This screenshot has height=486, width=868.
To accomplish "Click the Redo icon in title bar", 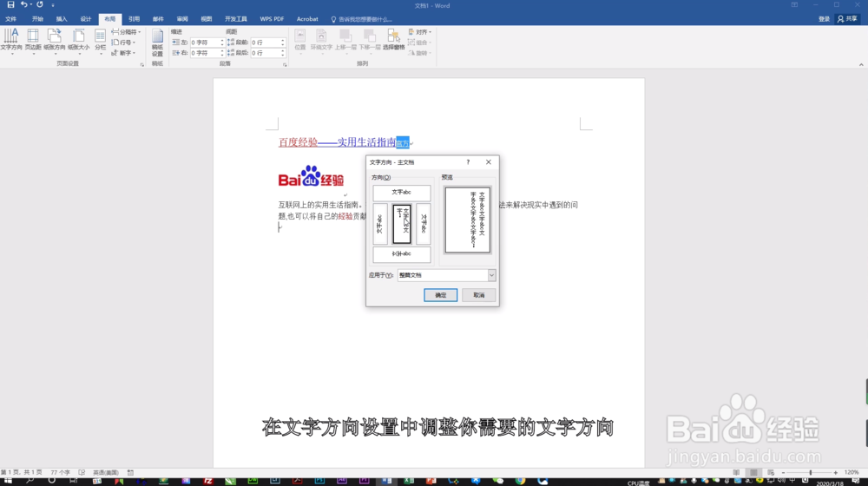I will click(x=40, y=4).
